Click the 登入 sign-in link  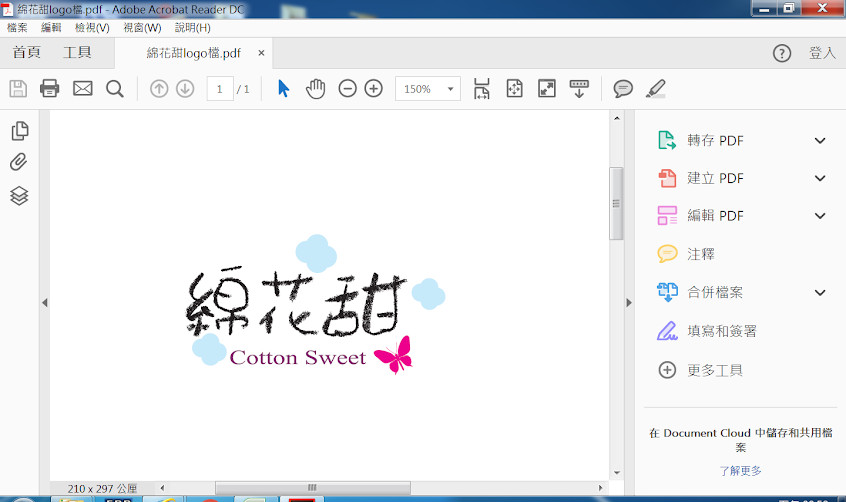pos(822,53)
